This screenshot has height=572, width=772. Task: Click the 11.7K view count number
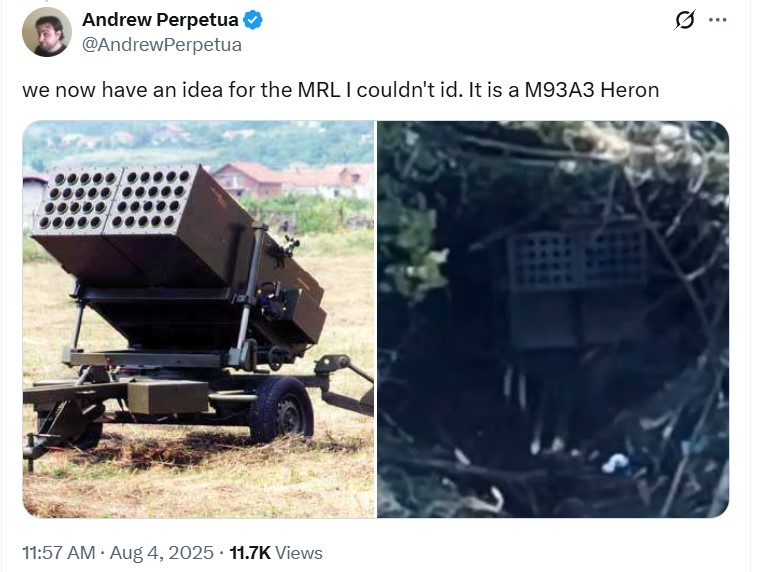(x=250, y=552)
